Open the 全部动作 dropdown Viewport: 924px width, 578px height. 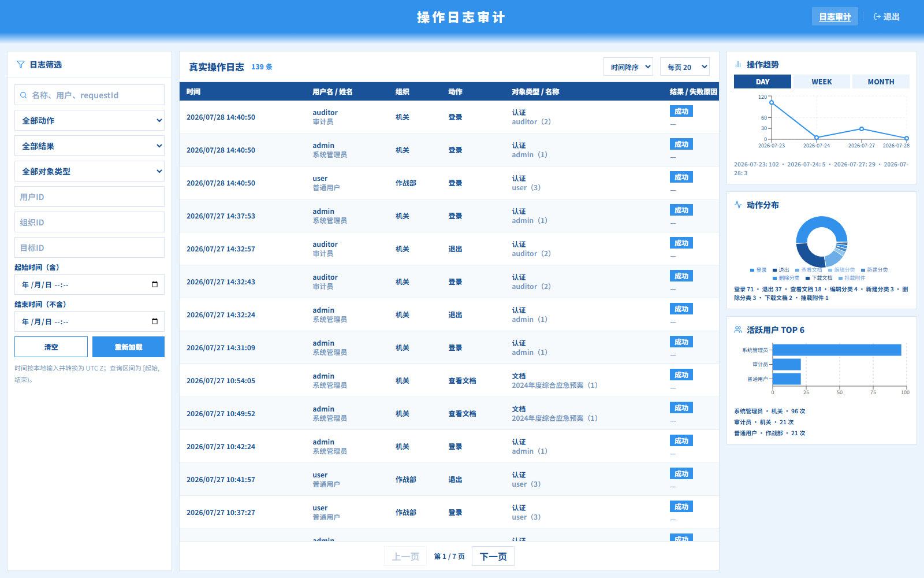click(90, 120)
